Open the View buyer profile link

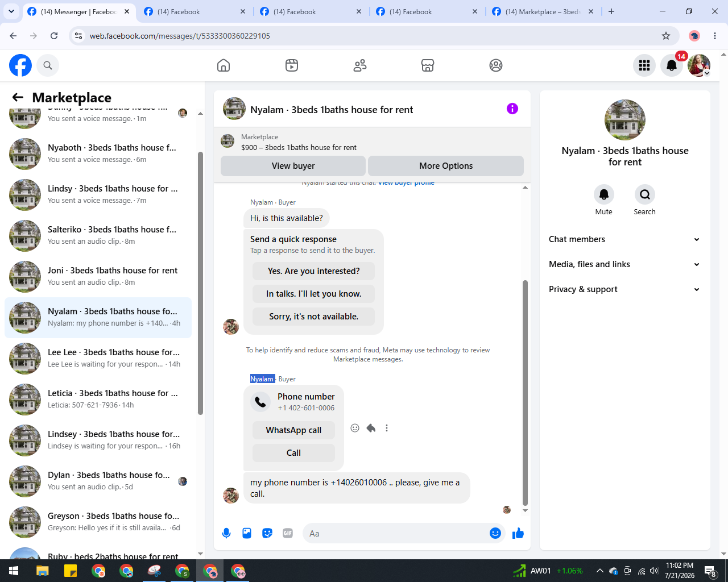tap(406, 183)
